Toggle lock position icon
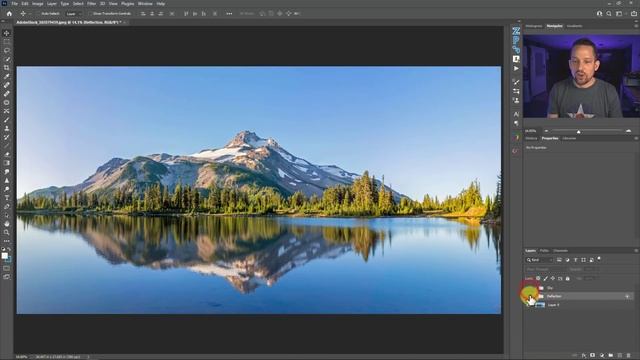The height and width of the screenshot is (360, 640). [x=553, y=278]
